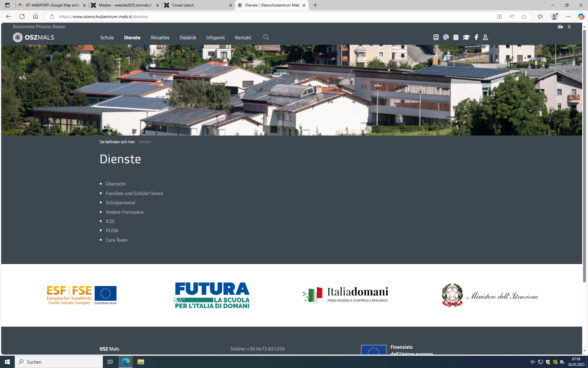588x368 pixels.
Task: Open a new browser tab
Action: [x=315, y=5]
